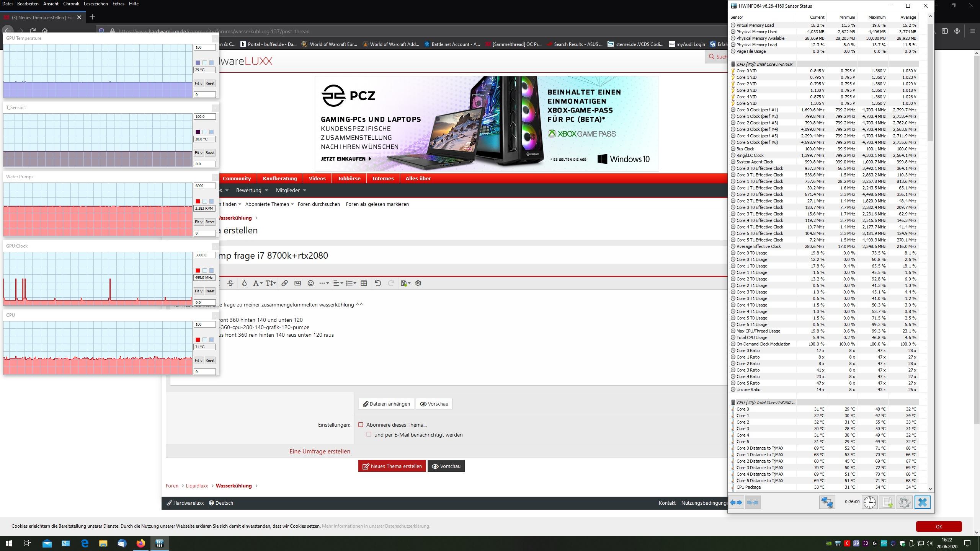Click the HWiNFO expand-columns arrows button

736,502
